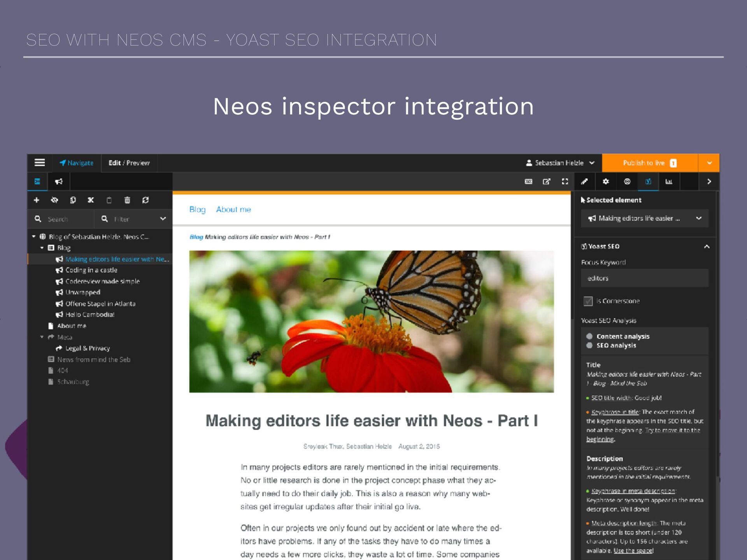Click Blog breadcrumb link
747x560 pixels.
pos(196,237)
